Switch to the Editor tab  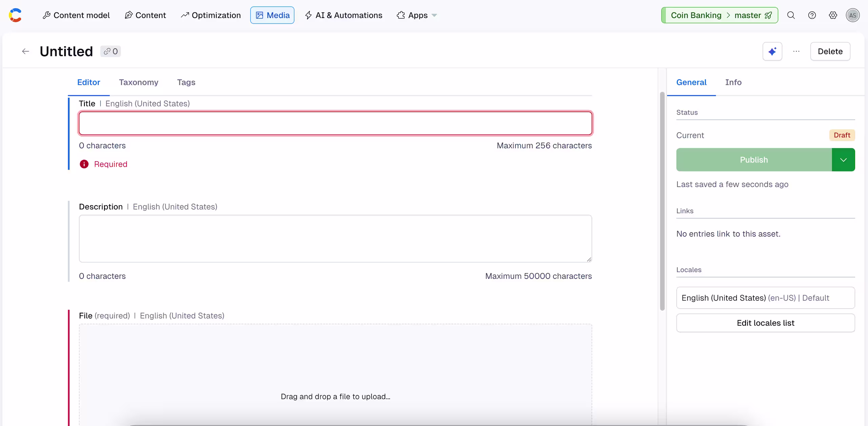(89, 82)
